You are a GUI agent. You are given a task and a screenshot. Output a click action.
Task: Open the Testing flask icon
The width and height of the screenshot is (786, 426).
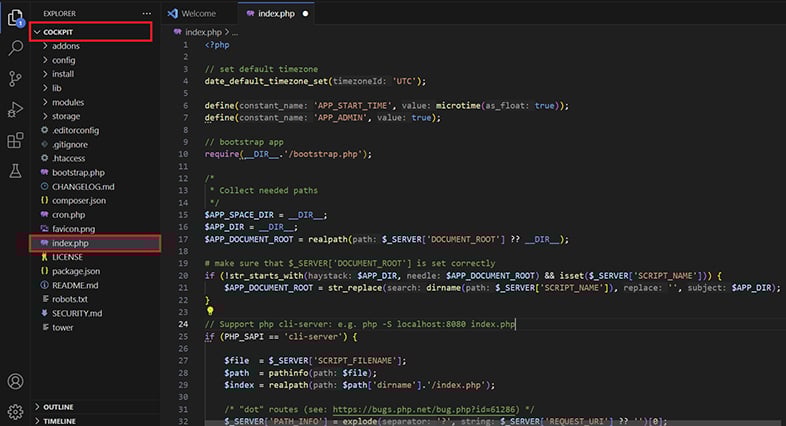point(15,171)
